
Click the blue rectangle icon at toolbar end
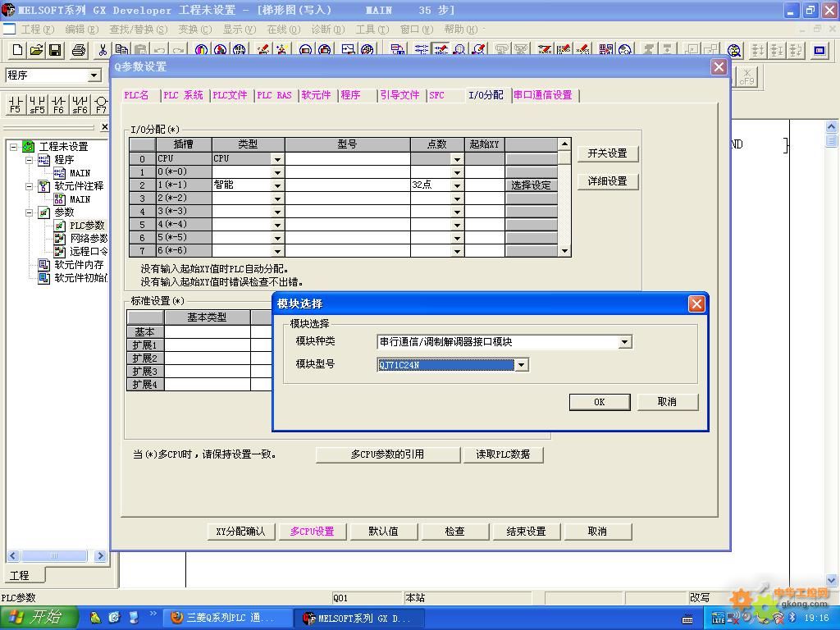click(819, 50)
